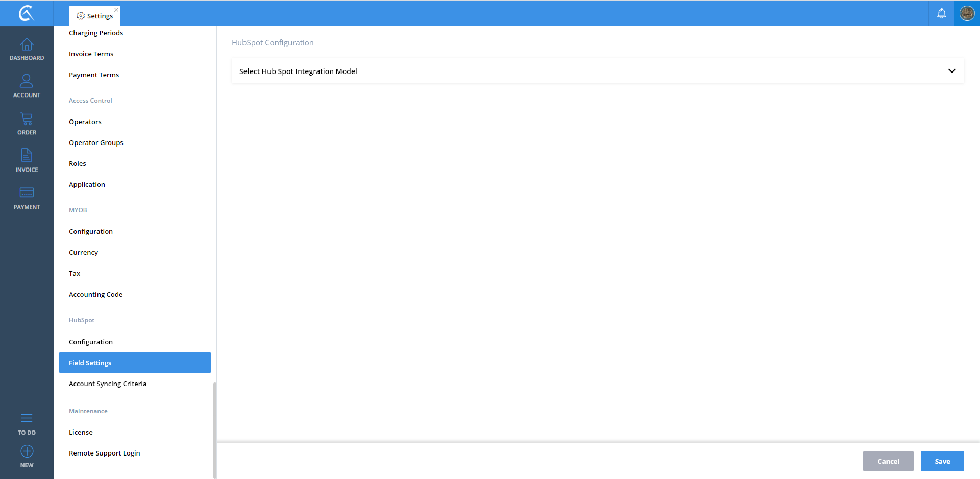Open notifications bell icon
Image resolution: width=980 pixels, height=479 pixels.
tap(941, 14)
